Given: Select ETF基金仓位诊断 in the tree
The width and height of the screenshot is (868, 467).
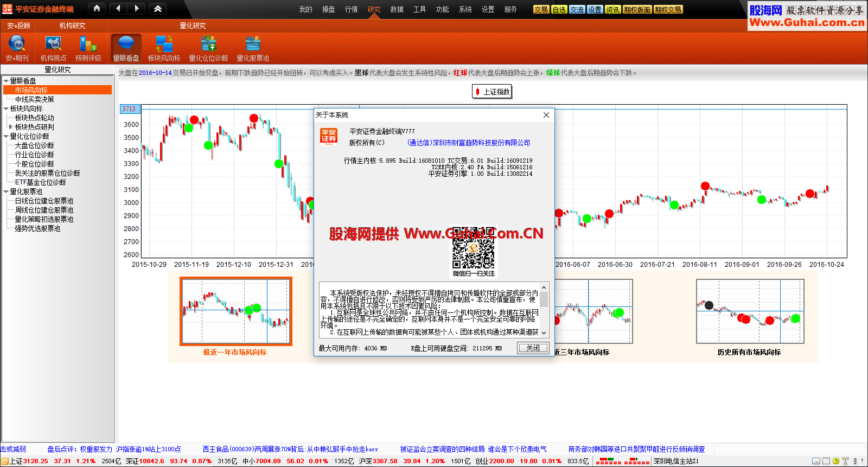Looking at the screenshot, I should (x=41, y=182).
